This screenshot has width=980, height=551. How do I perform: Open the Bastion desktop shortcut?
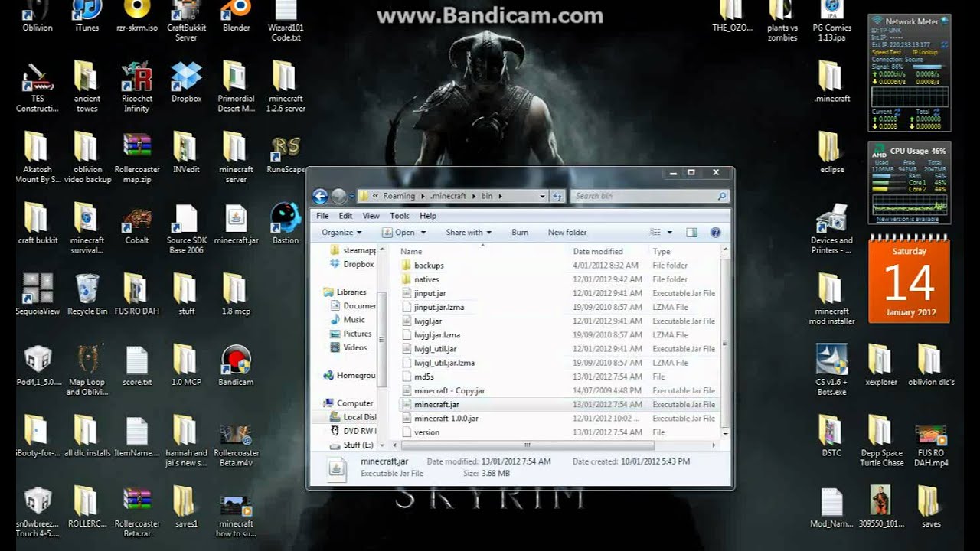[x=286, y=223]
